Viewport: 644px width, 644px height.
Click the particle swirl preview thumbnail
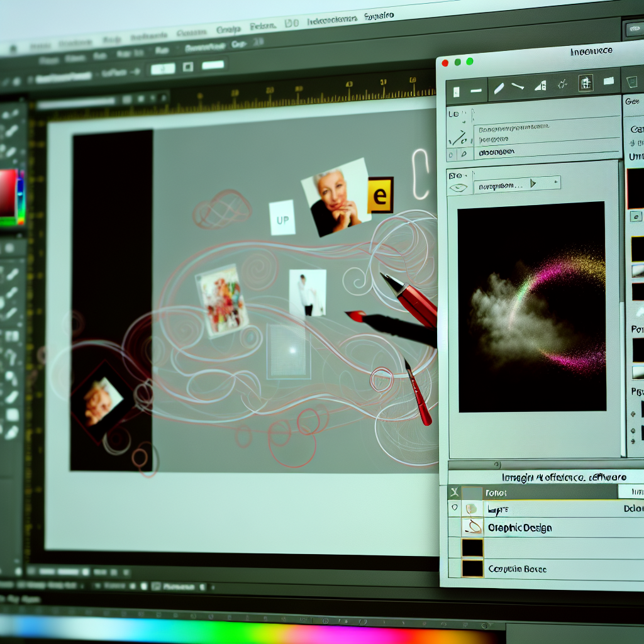(x=531, y=306)
